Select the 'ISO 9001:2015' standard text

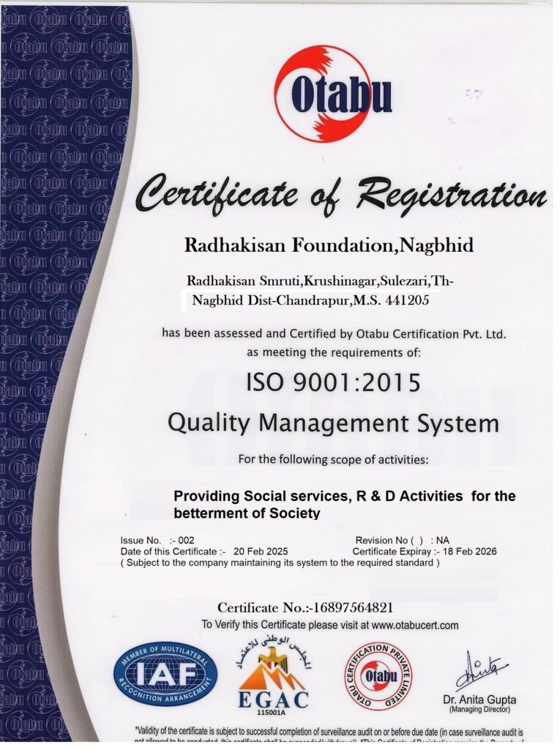pyautogui.click(x=333, y=382)
